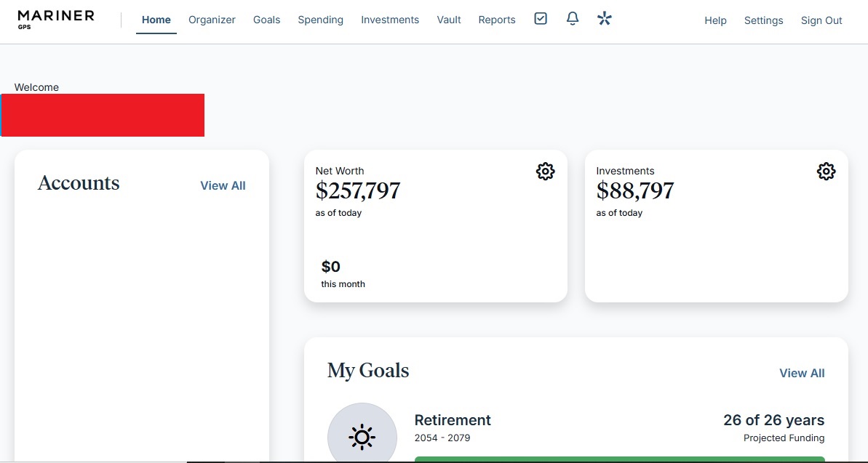The width and height of the screenshot is (868, 463).
Task: Switch to the Goals tab
Action: tap(267, 20)
